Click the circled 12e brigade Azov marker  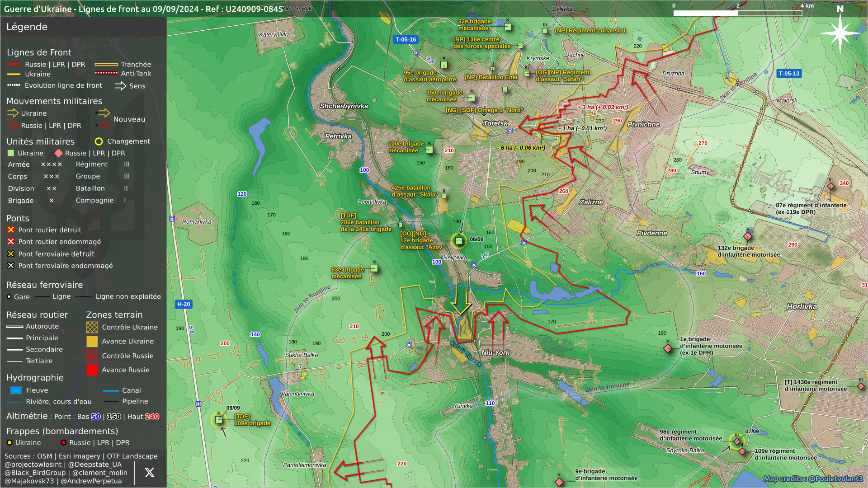(x=458, y=240)
